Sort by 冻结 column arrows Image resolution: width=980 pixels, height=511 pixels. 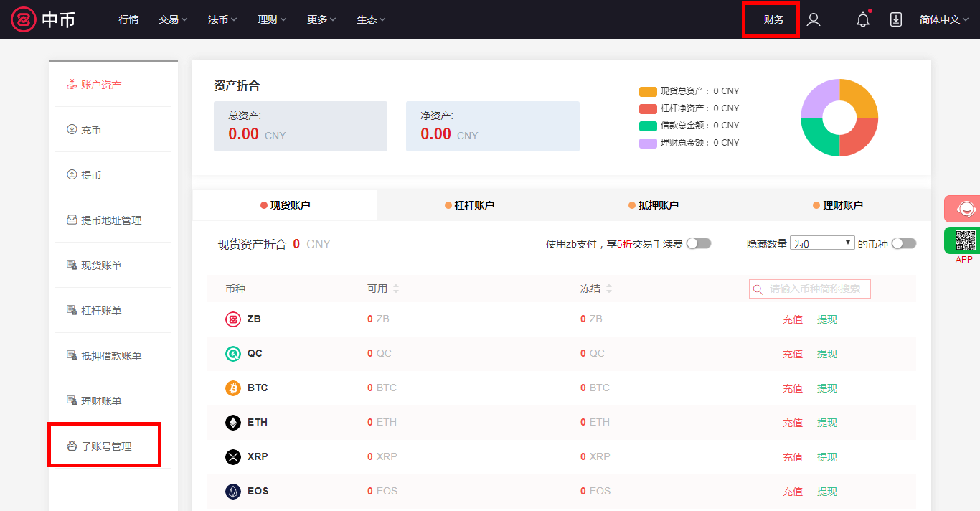click(x=609, y=289)
